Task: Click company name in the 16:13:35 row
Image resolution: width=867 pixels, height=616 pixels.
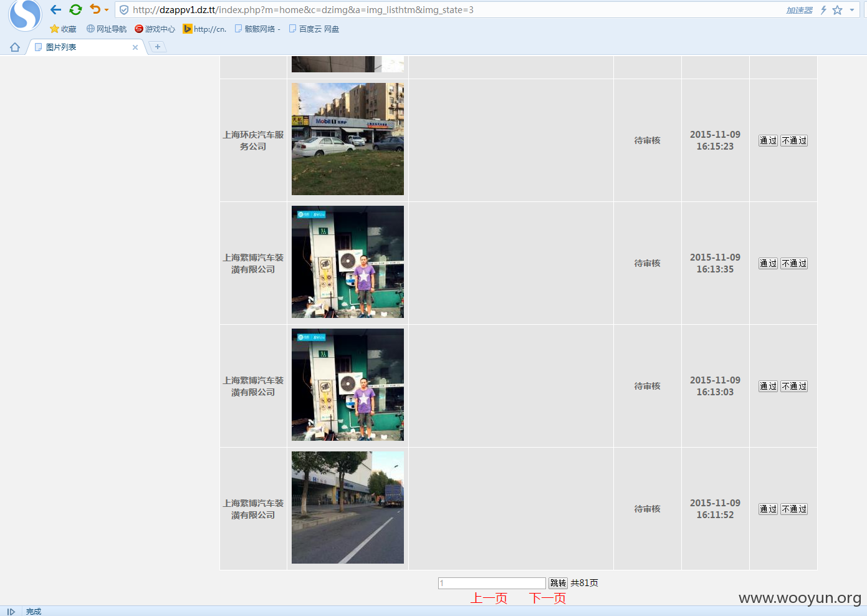Action: (253, 263)
